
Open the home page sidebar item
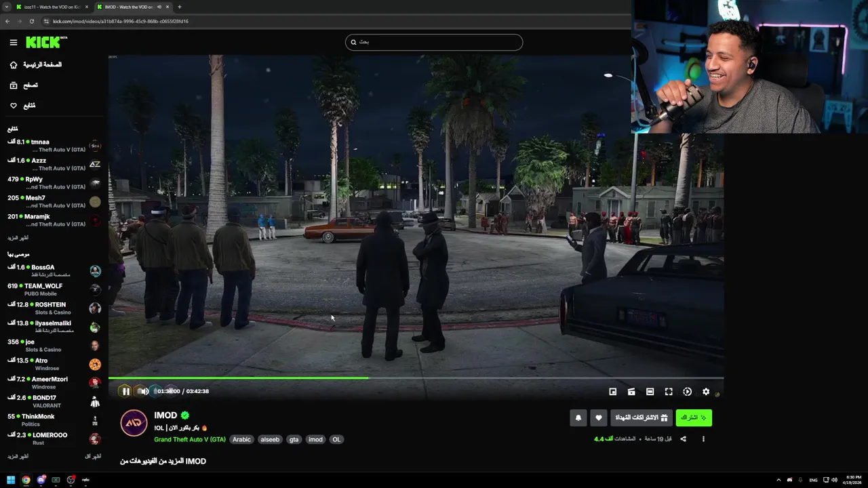tap(35, 64)
